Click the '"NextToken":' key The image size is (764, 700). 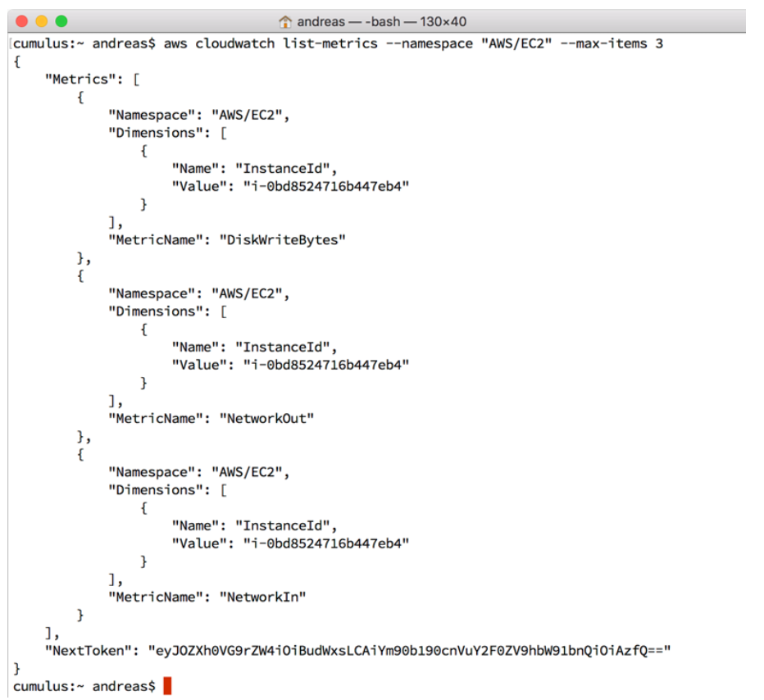point(92,651)
